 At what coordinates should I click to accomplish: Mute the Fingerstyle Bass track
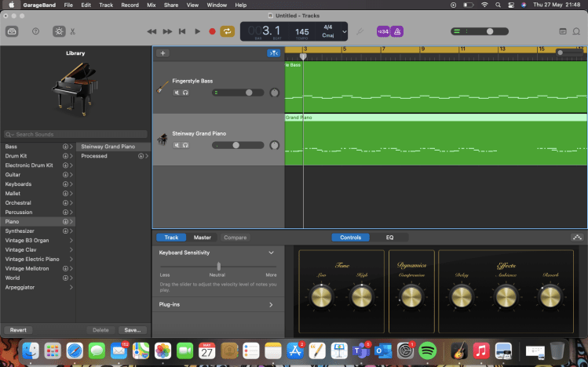[x=177, y=93]
